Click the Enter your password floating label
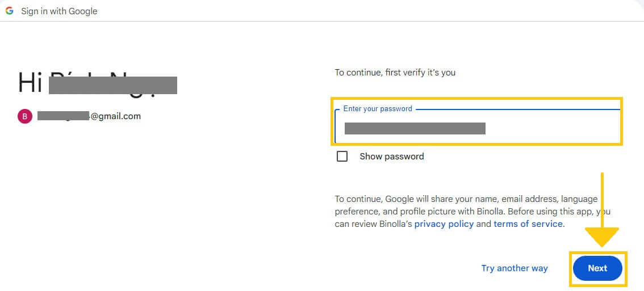The width and height of the screenshot is (644, 291). point(378,108)
